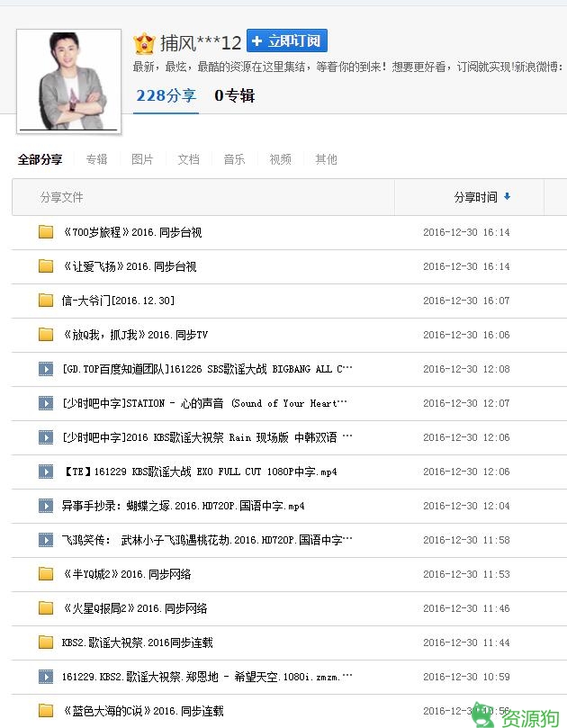Click timestamp 2016-12-30 11:58

pyautogui.click(x=466, y=540)
